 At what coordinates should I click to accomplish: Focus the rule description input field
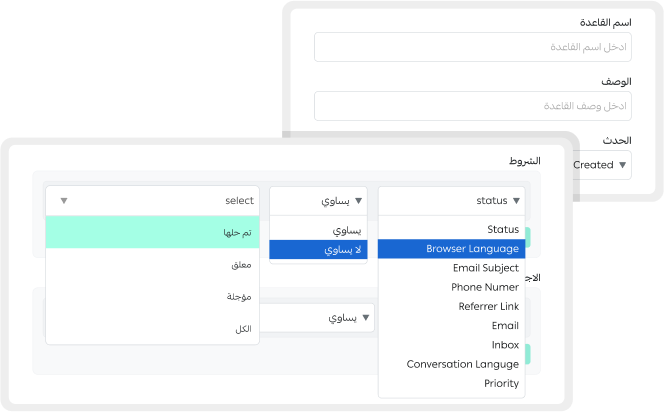click(473, 106)
